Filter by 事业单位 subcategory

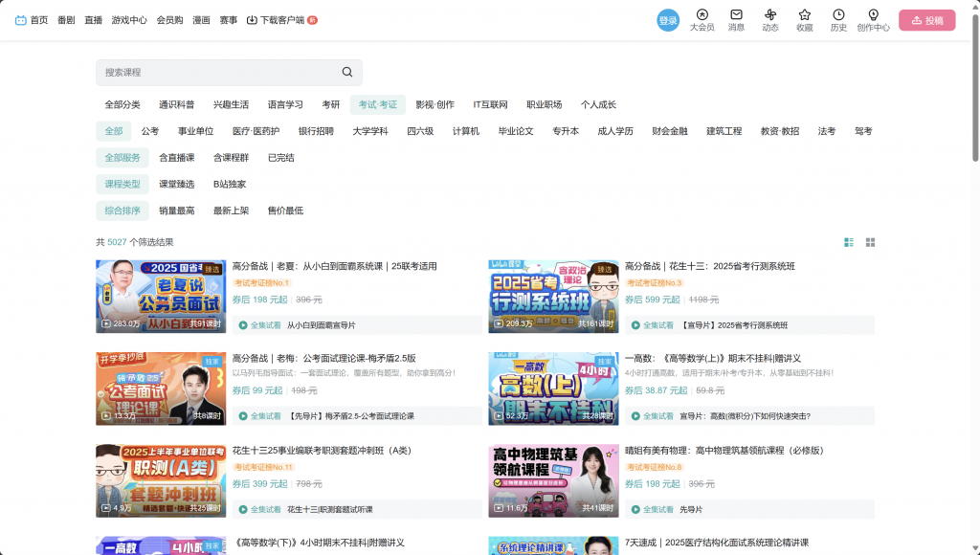[195, 131]
